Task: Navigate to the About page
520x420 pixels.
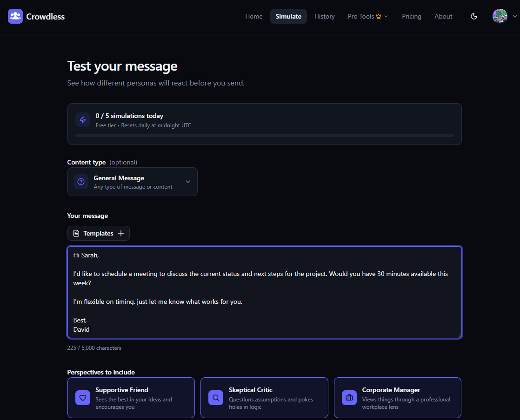Action: click(443, 16)
